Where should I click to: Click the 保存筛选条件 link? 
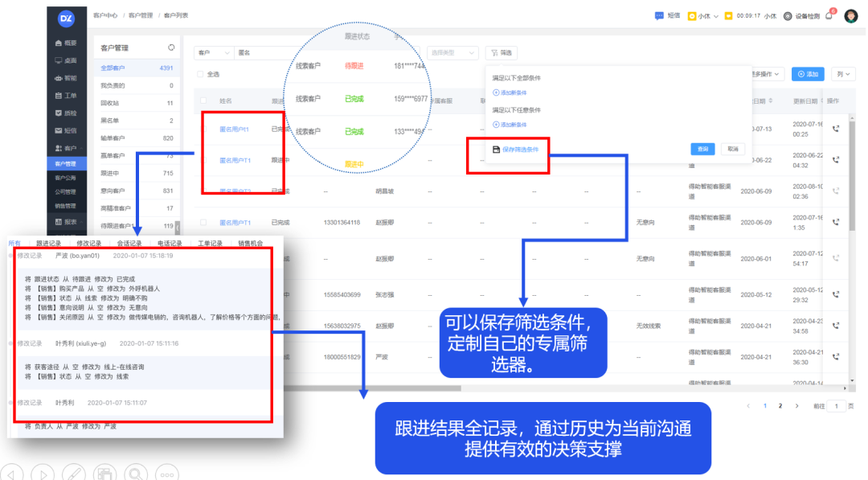(520, 150)
